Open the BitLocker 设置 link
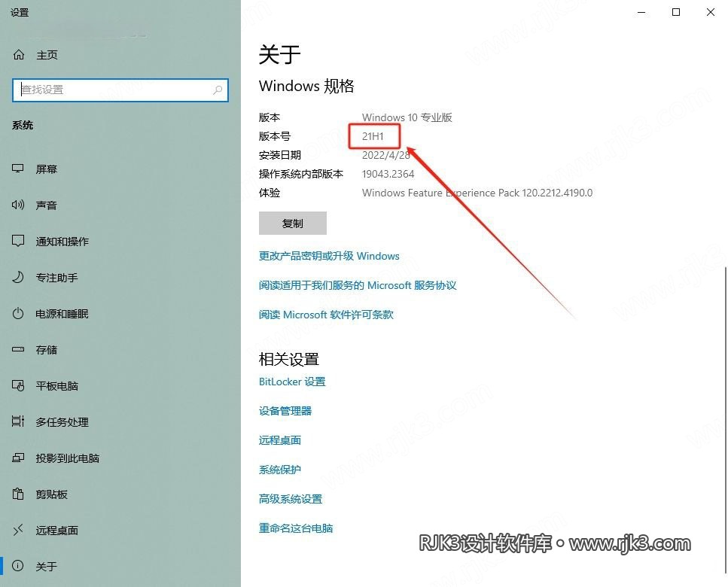The width and height of the screenshot is (728, 587). point(292,382)
